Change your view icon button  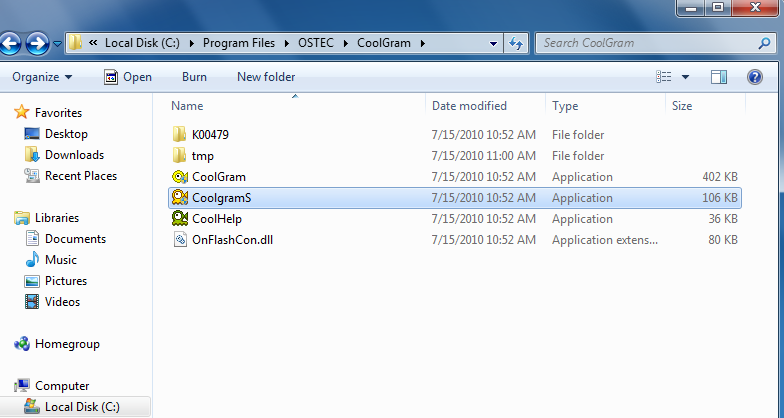pos(664,77)
